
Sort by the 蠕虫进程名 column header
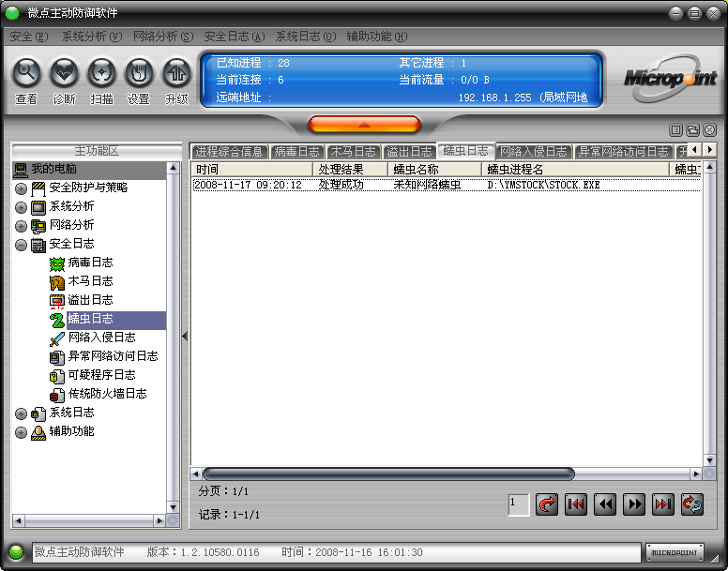pos(575,170)
